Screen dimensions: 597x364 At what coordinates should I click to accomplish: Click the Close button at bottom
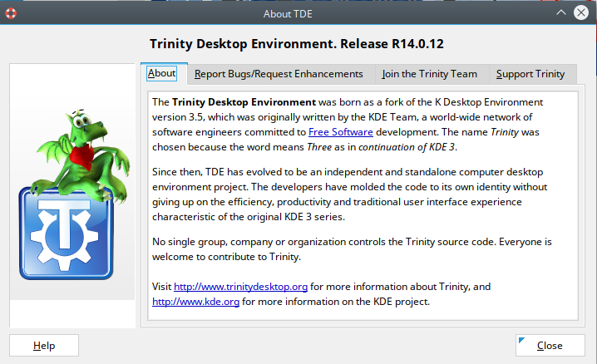(x=549, y=345)
